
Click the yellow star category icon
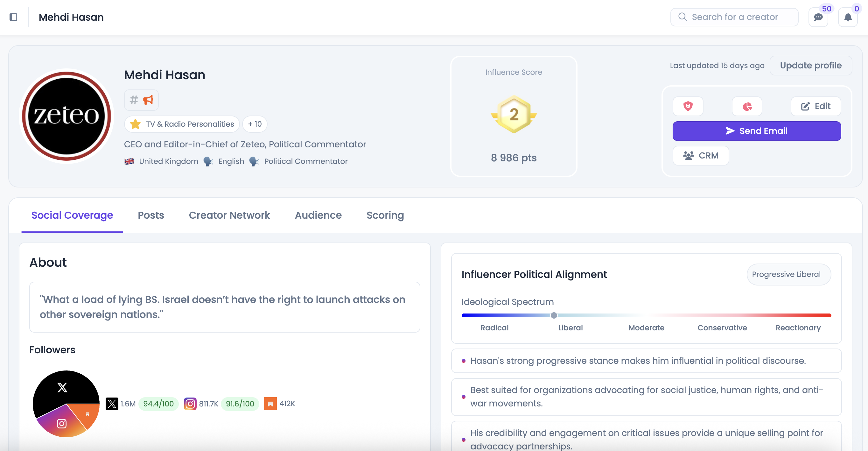[x=136, y=124]
